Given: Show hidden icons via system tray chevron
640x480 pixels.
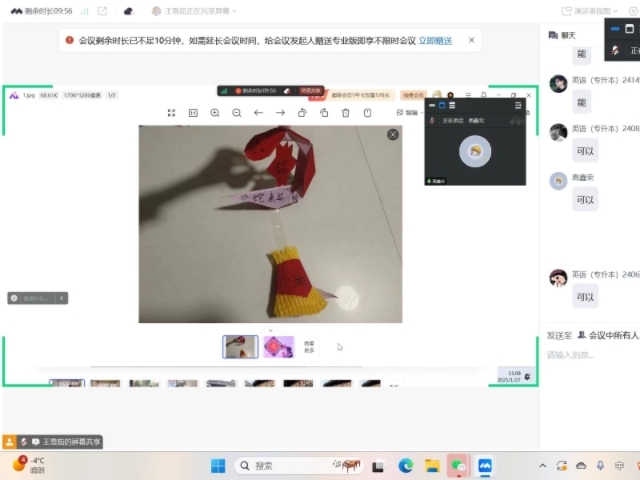Looking at the screenshot, I should pyautogui.click(x=542, y=466).
